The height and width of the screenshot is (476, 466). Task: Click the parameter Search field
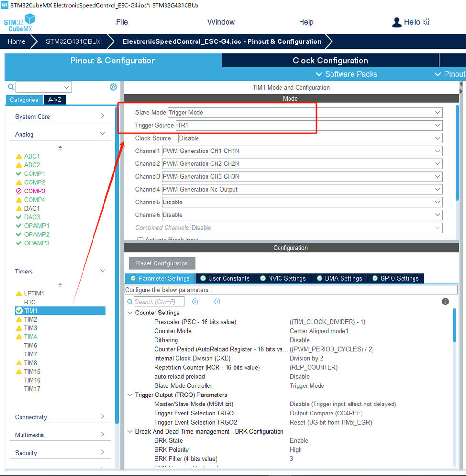pyautogui.click(x=159, y=302)
